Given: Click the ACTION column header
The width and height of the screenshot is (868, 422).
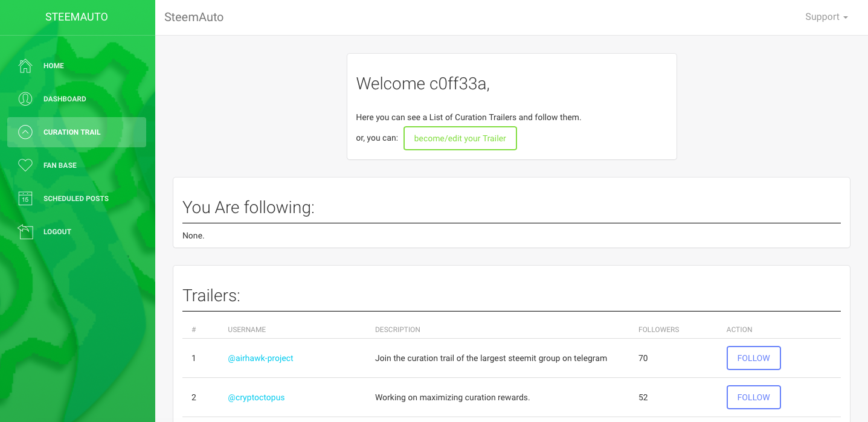Looking at the screenshot, I should point(739,330).
